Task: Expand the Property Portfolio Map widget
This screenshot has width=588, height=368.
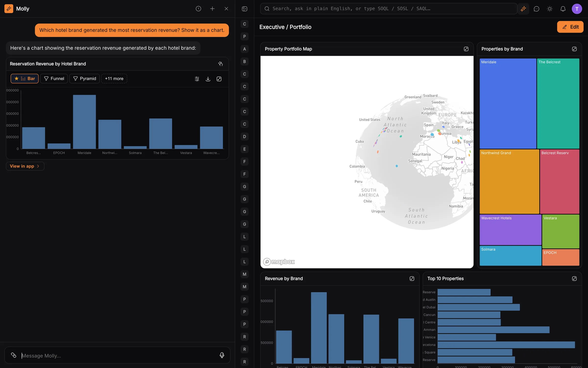Action: (466, 49)
